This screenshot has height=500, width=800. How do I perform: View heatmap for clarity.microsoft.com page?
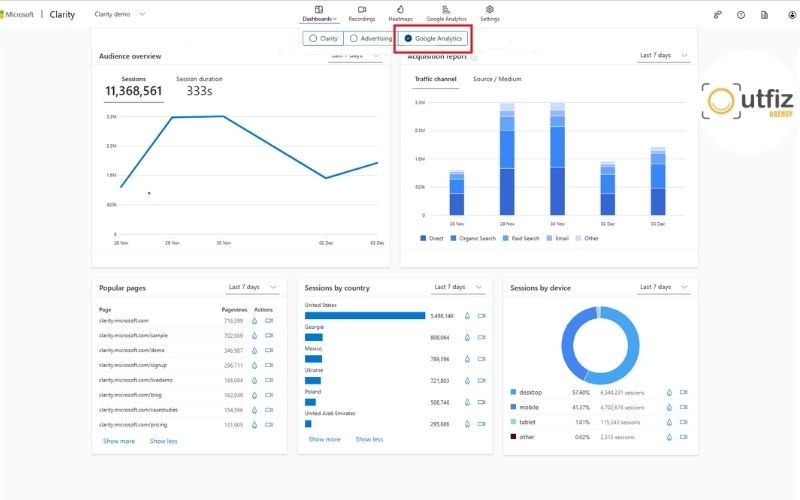pos(254,321)
